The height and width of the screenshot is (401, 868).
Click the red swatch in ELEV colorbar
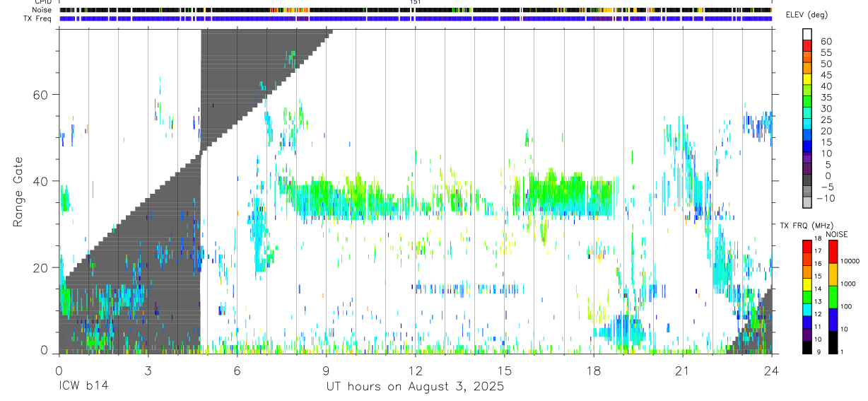[807, 45]
